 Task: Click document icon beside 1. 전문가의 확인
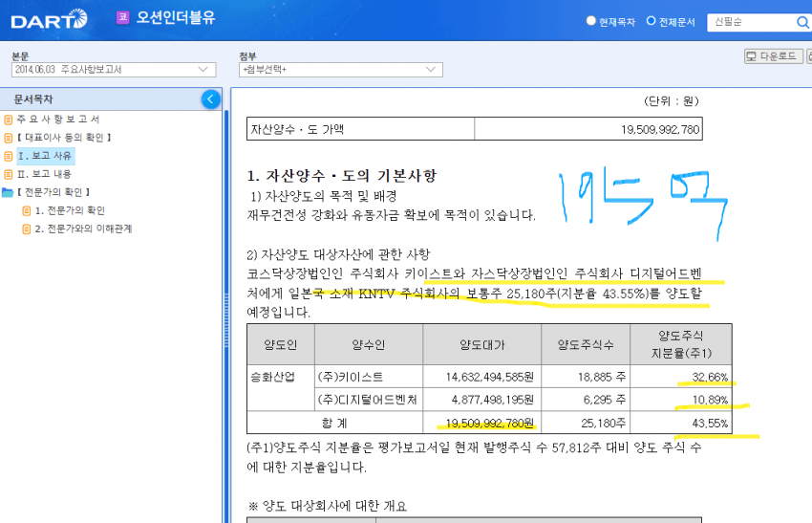[27, 211]
